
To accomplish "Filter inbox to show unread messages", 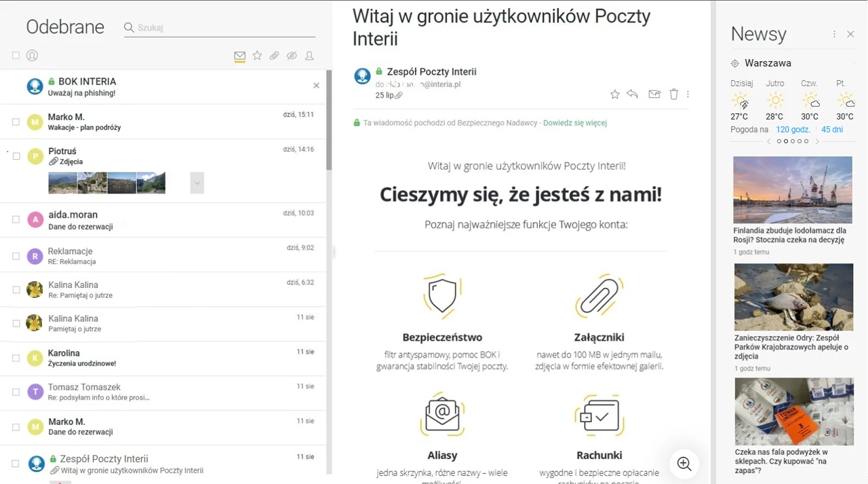I will tap(239, 56).
